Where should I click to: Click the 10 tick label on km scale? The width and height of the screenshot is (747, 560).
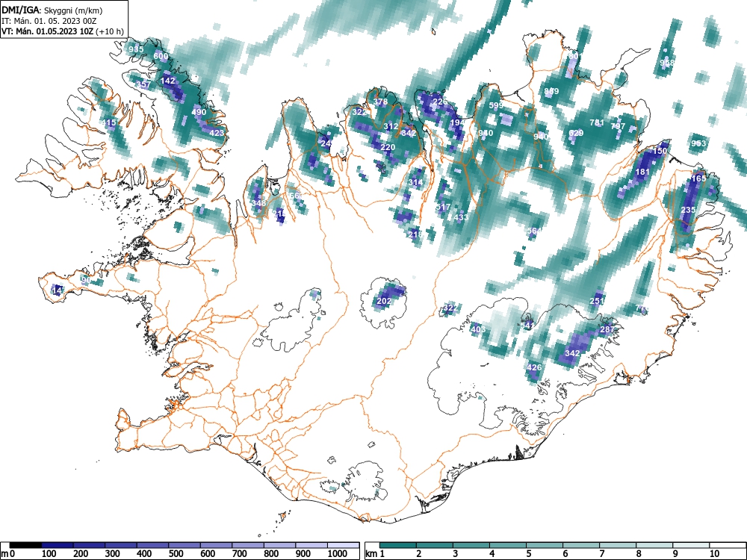click(714, 554)
